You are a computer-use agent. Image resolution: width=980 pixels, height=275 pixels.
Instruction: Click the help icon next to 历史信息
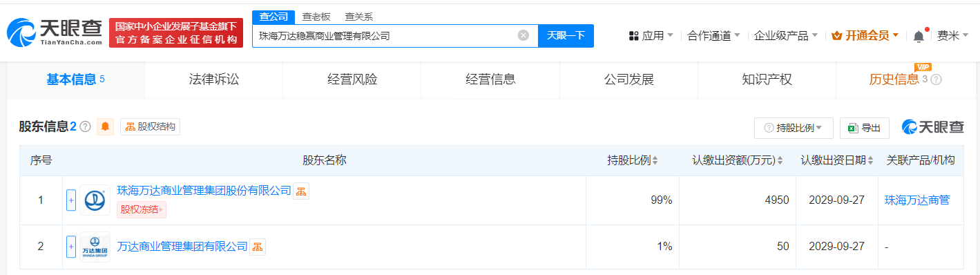pos(936,79)
